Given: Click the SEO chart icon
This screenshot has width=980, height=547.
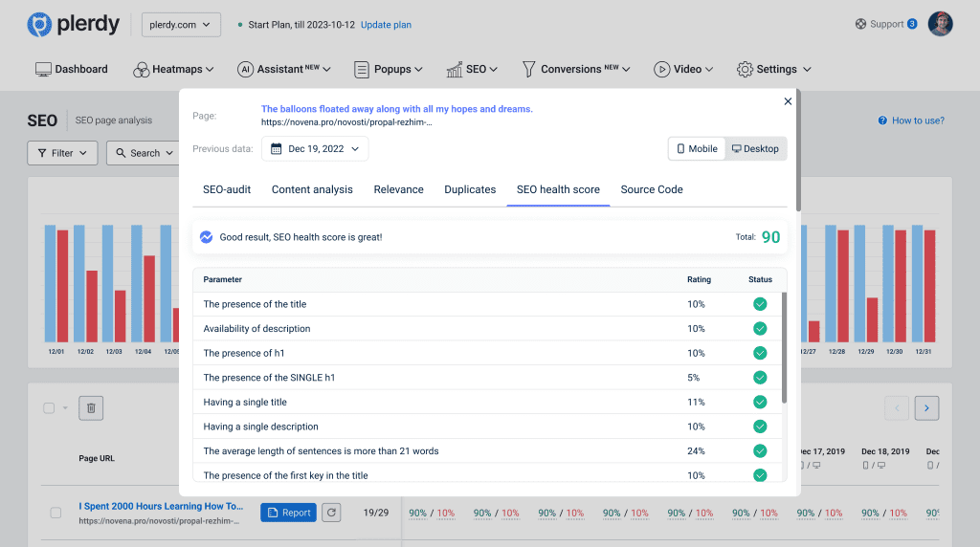Looking at the screenshot, I should tap(455, 69).
